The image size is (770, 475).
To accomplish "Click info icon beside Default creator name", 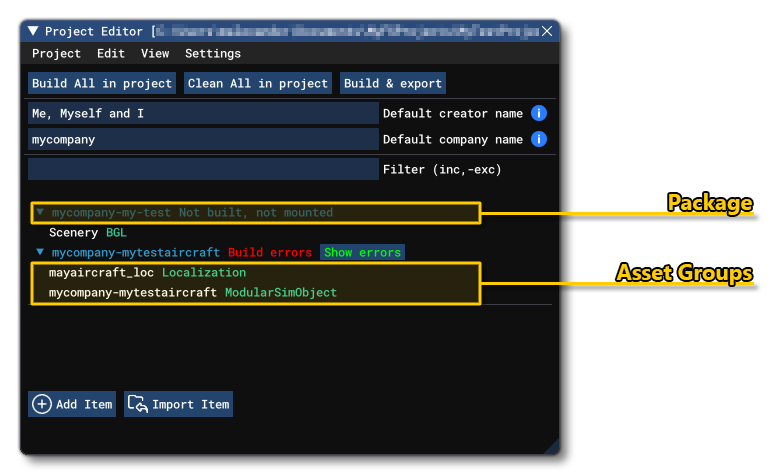I will point(539,114).
